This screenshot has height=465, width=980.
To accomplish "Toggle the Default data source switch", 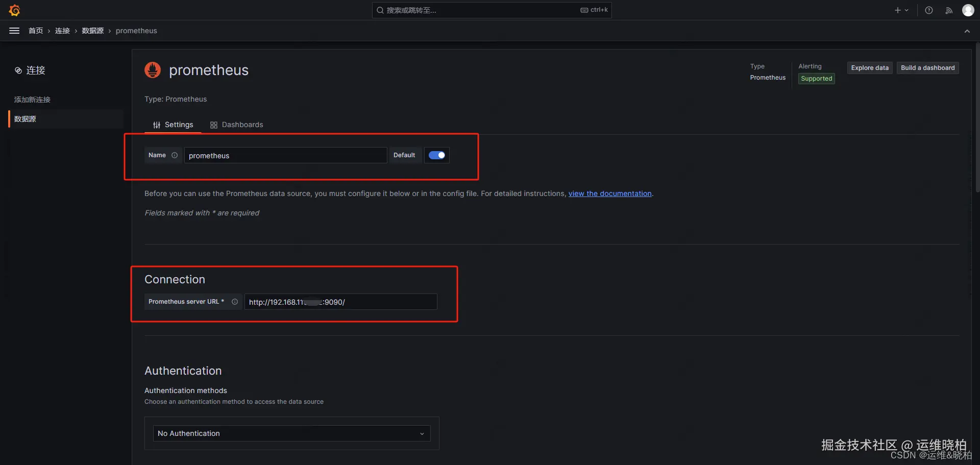I will [x=437, y=155].
